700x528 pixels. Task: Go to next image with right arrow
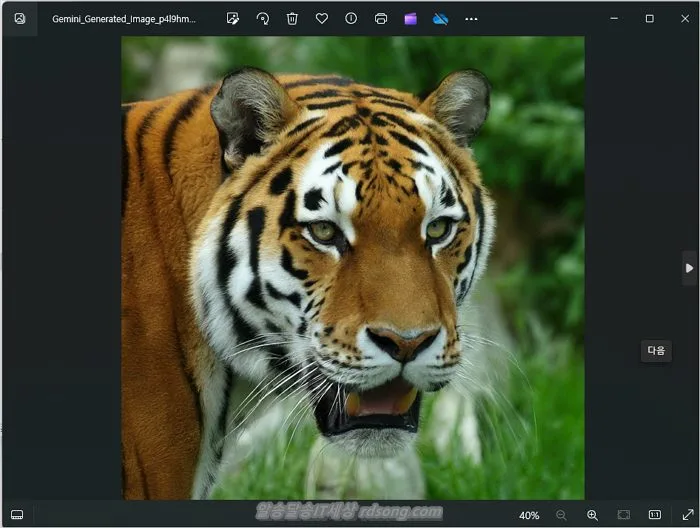(689, 268)
